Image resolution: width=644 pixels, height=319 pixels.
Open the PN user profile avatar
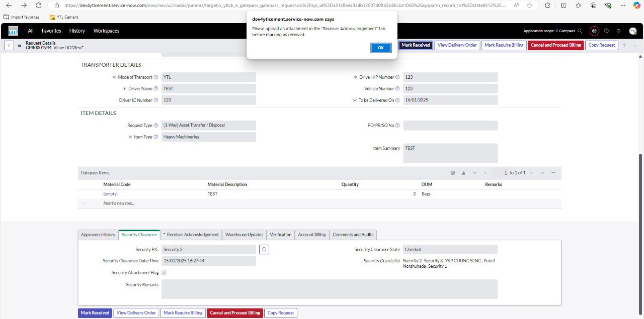tap(632, 31)
